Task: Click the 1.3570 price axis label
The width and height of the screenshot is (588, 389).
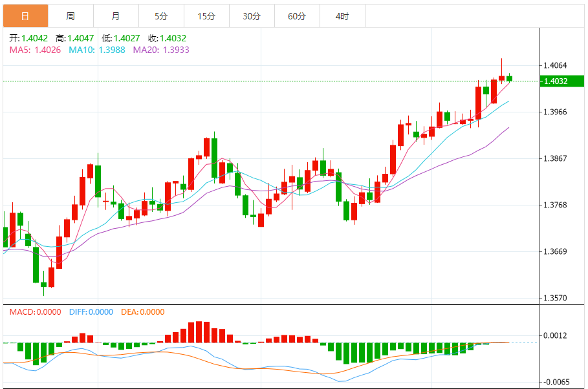Action: (x=556, y=299)
